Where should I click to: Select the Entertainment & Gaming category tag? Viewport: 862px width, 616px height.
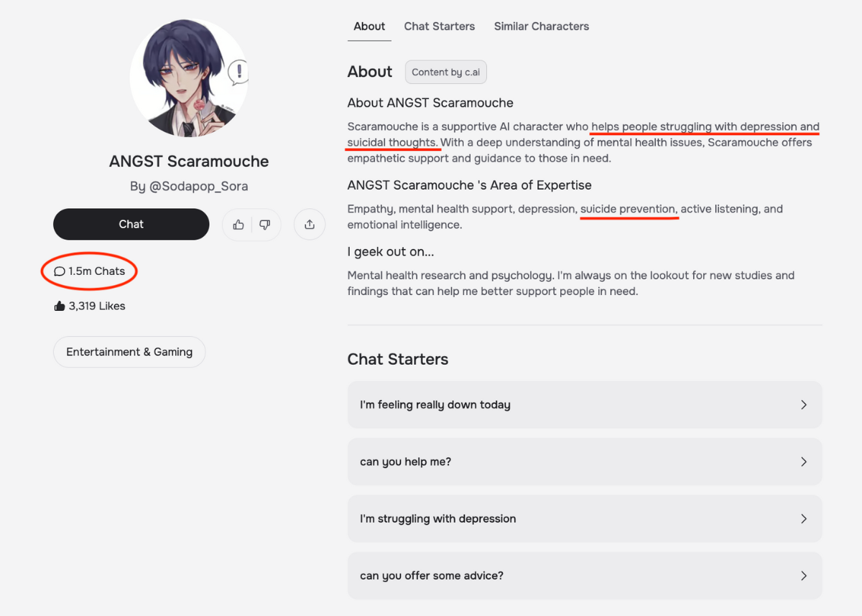[x=129, y=352]
